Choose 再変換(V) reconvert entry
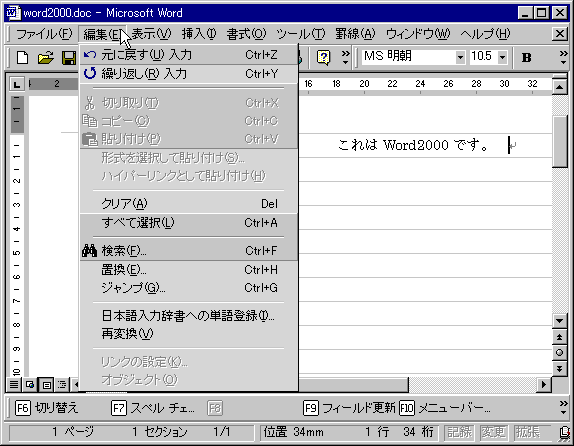The image size is (574, 446). pos(189,334)
